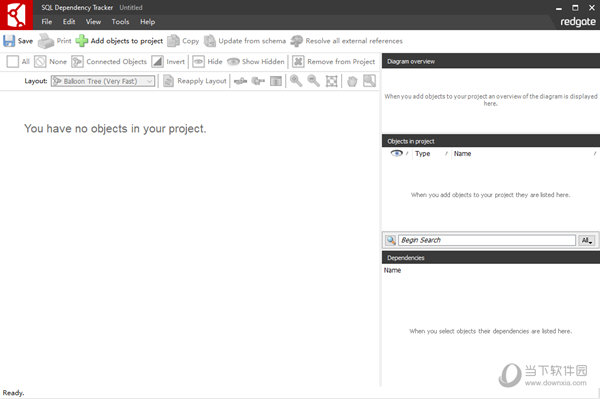The width and height of the screenshot is (600, 399).
Task: Click the Update from schema icon
Action: [210, 41]
